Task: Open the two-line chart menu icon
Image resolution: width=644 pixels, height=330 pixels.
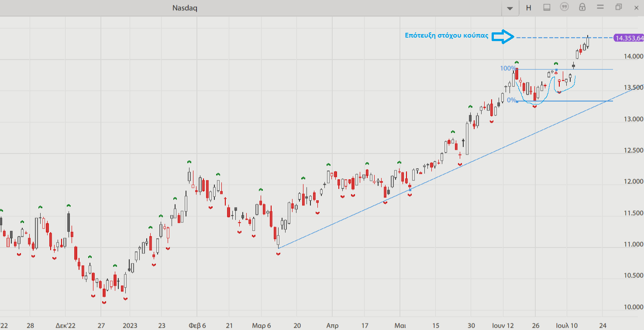Action: point(600,7)
